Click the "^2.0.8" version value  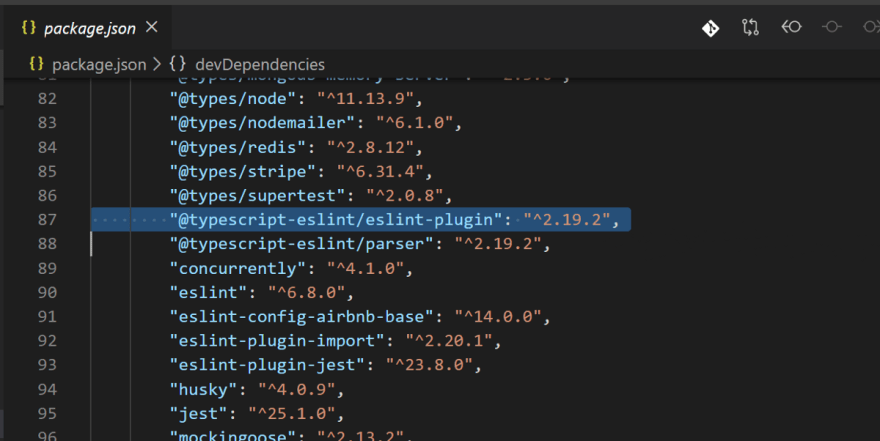(405, 195)
